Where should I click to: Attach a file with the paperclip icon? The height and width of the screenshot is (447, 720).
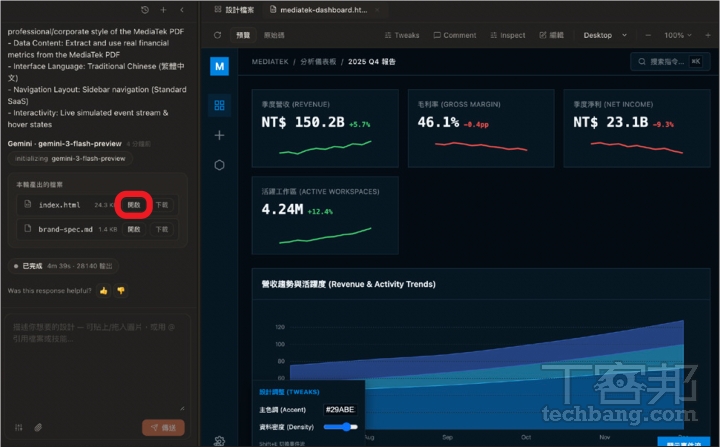pos(38,428)
